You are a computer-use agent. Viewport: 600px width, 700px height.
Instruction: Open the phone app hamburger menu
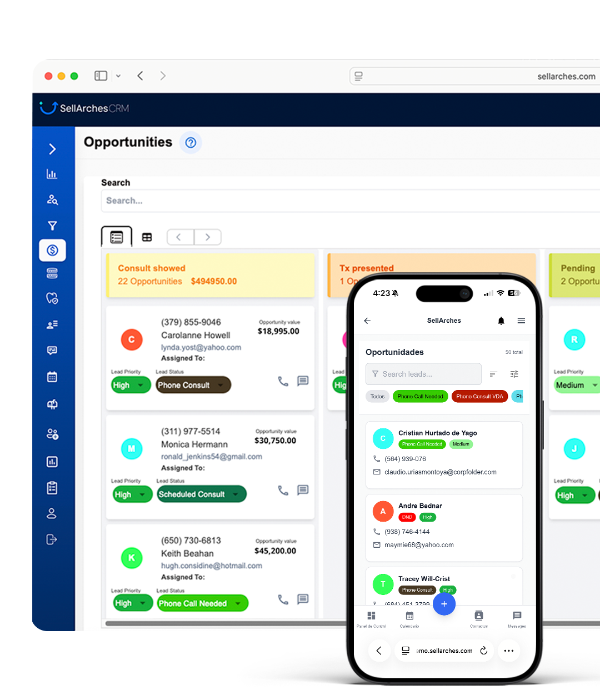click(521, 321)
